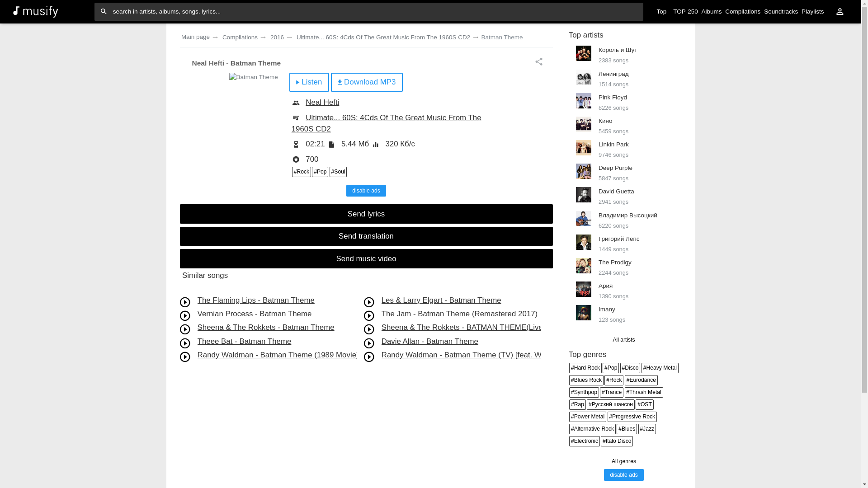
Task: Click Send translation button
Action: 366,236
